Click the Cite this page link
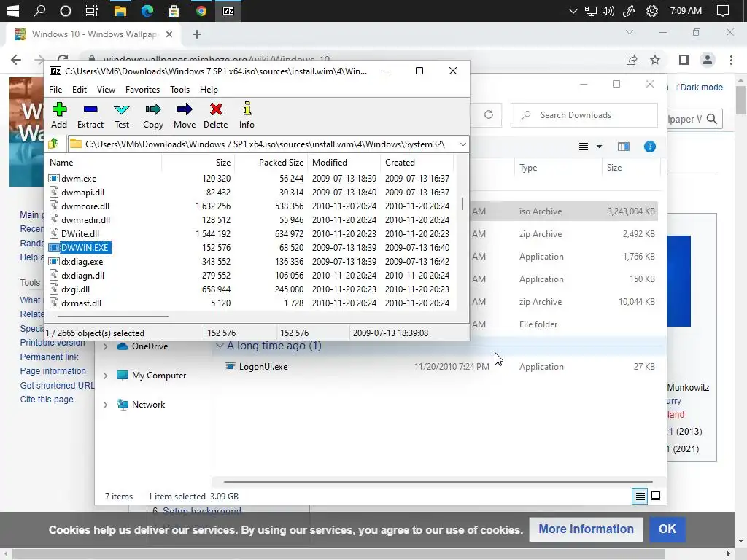 [47, 400]
